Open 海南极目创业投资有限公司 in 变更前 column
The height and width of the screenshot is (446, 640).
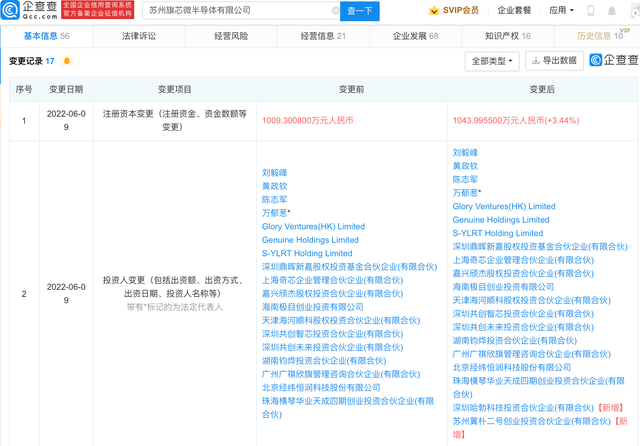point(313,307)
